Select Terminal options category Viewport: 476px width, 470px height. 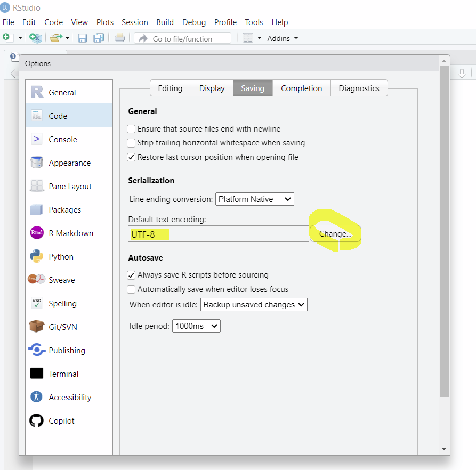(x=69, y=374)
